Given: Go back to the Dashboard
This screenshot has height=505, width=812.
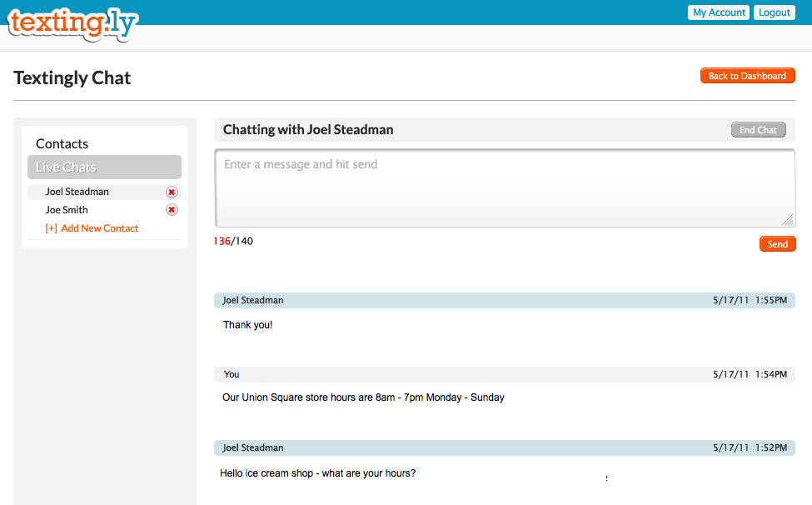Looking at the screenshot, I should click(747, 76).
